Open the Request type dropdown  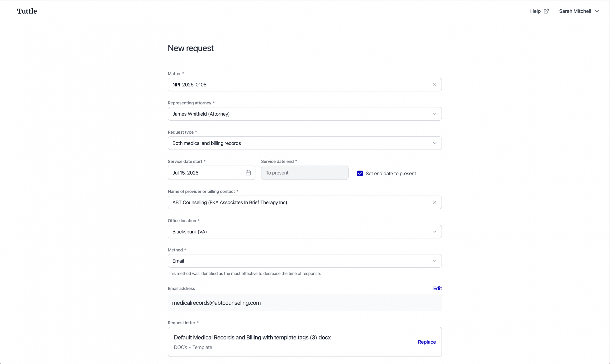click(x=304, y=143)
